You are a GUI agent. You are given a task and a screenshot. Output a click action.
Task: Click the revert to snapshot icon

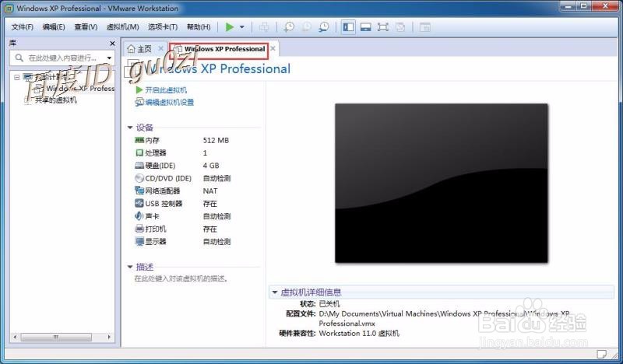click(306, 27)
